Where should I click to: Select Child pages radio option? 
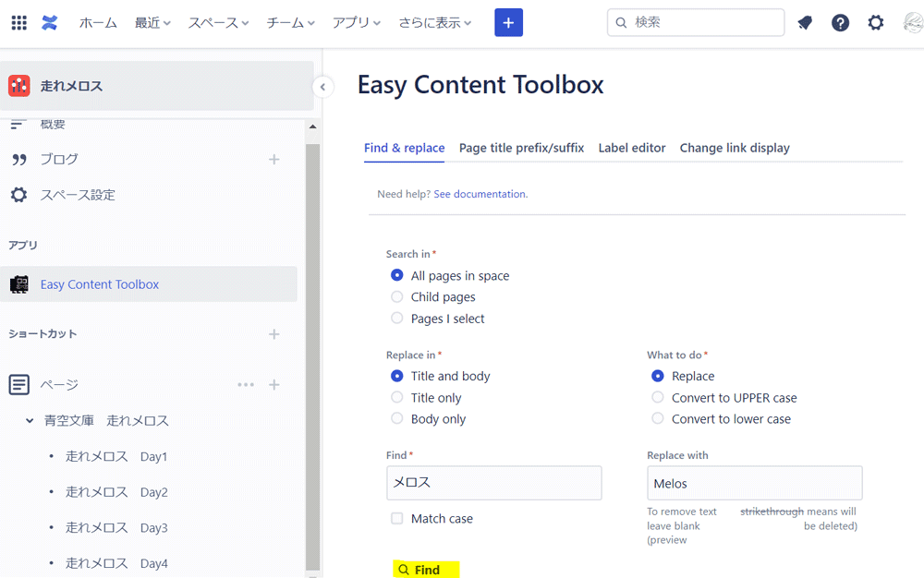397,296
